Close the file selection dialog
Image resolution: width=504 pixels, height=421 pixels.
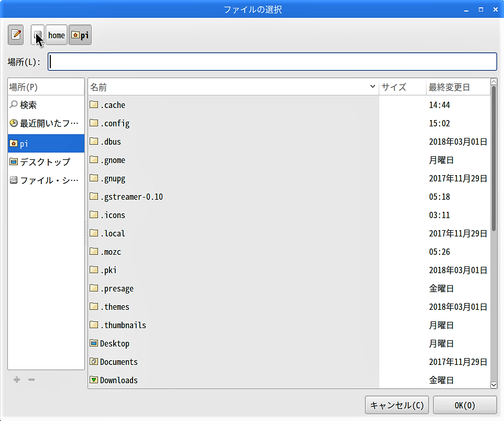point(495,9)
